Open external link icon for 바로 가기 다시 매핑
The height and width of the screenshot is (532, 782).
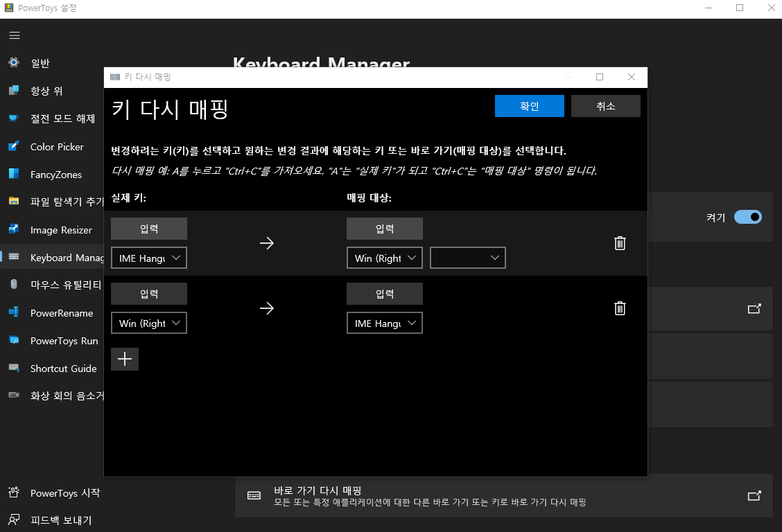[754, 496]
